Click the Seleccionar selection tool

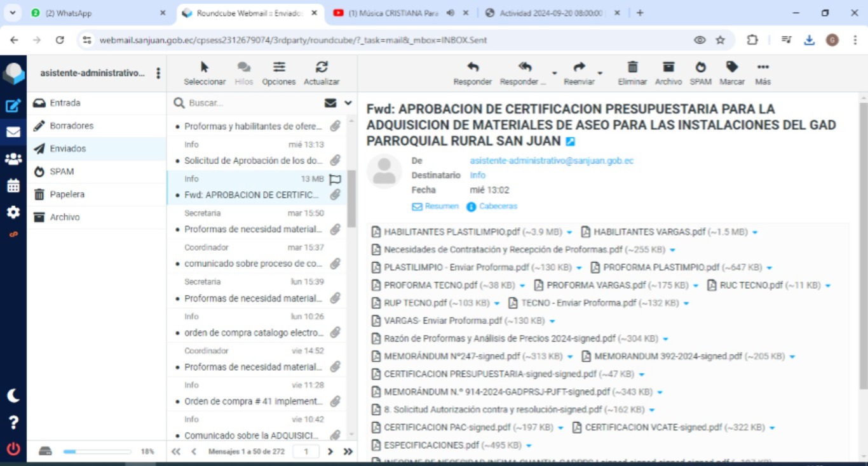[x=205, y=67]
